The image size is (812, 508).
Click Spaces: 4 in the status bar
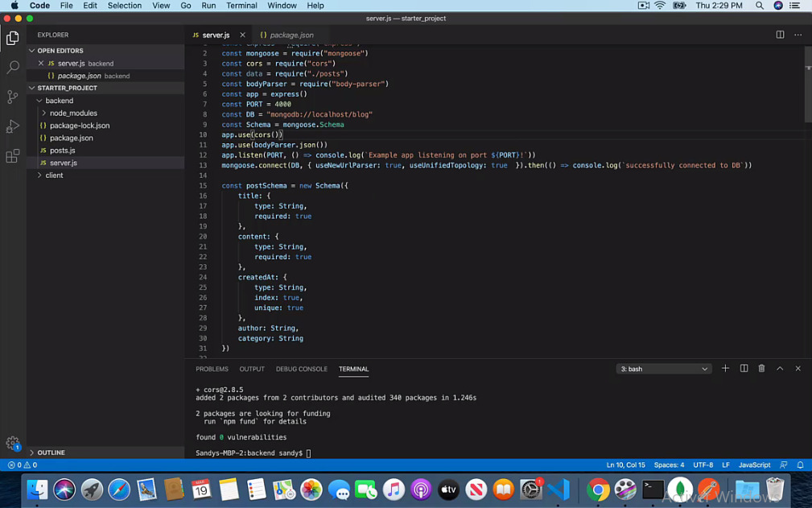coord(668,465)
